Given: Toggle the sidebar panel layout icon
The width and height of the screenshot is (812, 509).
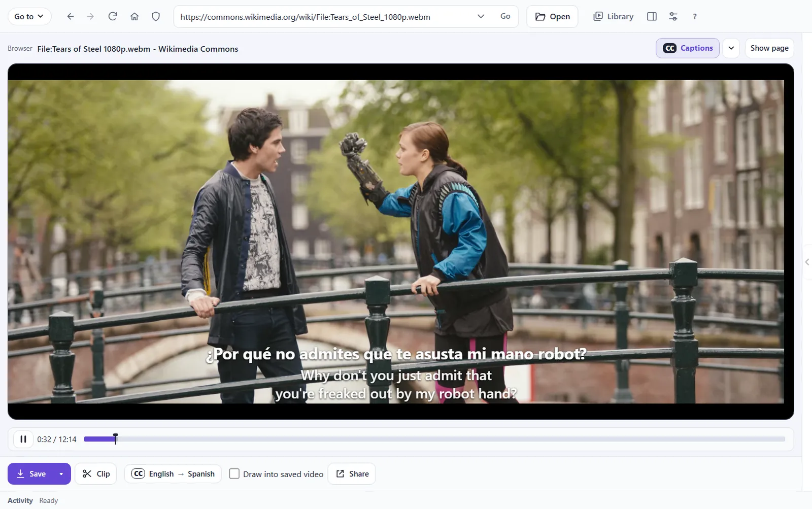Looking at the screenshot, I should tap(652, 17).
